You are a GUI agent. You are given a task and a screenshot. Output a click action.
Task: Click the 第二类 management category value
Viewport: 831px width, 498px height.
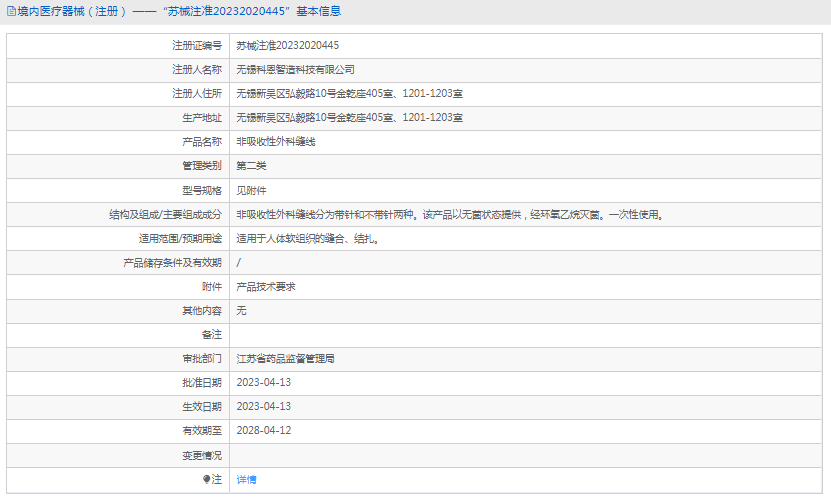[251, 166]
